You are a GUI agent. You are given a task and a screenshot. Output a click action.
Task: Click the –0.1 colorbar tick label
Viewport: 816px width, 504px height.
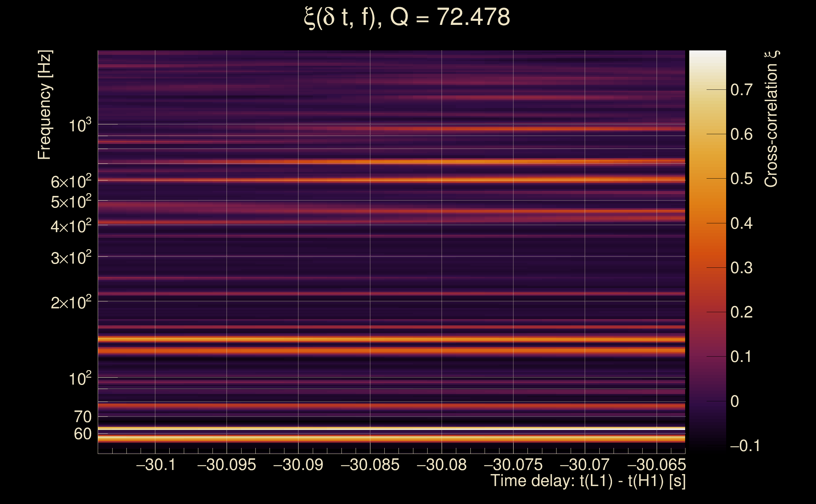(x=745, y=446)
